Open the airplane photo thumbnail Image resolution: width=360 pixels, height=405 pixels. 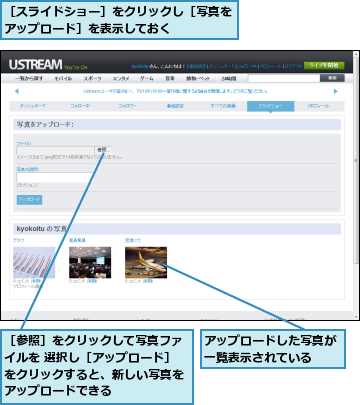[x=146, y=263]
